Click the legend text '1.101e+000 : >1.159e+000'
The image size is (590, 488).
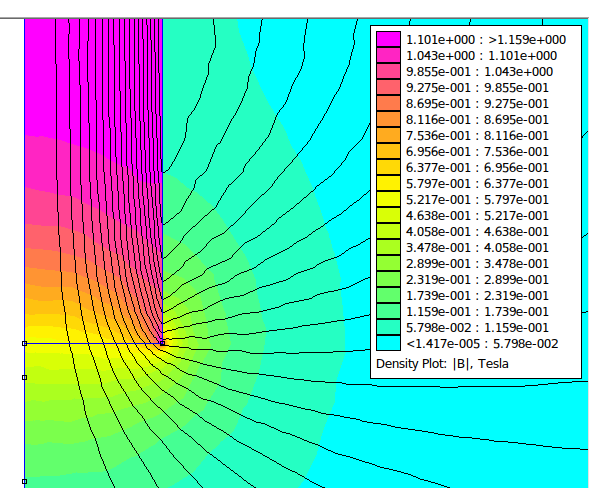coord(486,40)
